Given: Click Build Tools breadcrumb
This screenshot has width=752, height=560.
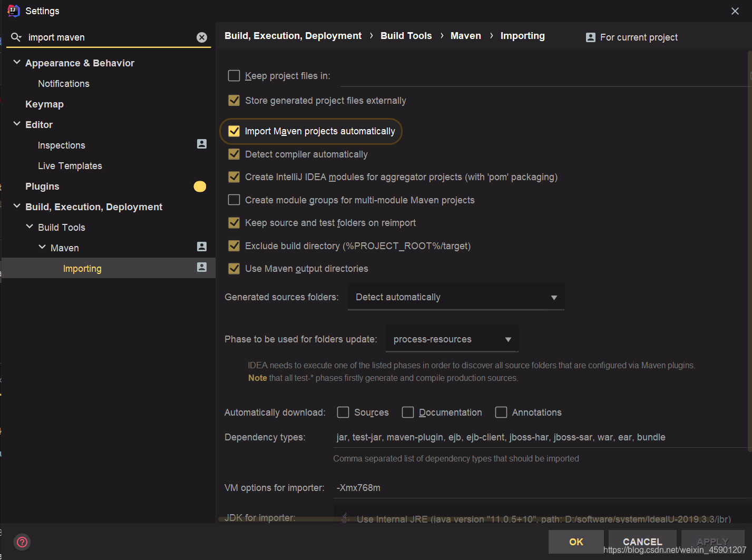Looking at the screenshot, I should coord(406,36).
